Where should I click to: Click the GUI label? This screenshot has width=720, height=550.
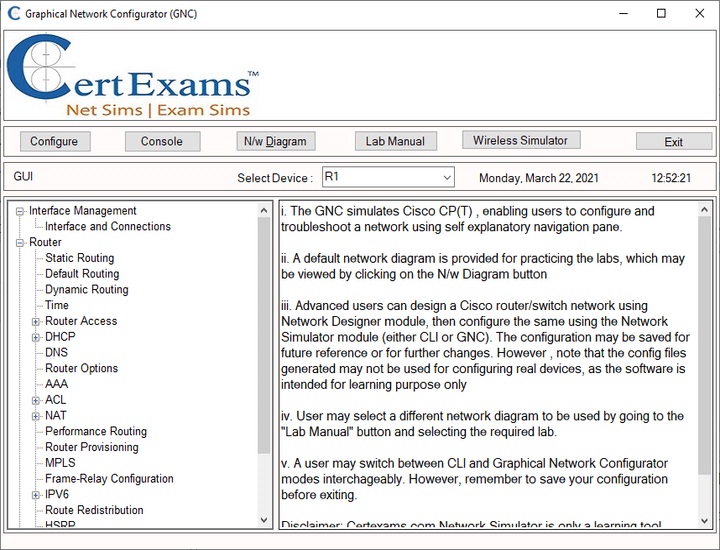[x=23, y=177]
